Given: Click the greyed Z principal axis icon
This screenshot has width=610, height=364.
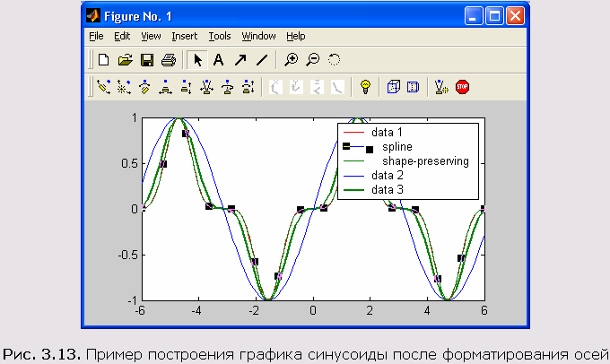Looking at the screenshot, I should pyautogui.click(x=317, y=87).
